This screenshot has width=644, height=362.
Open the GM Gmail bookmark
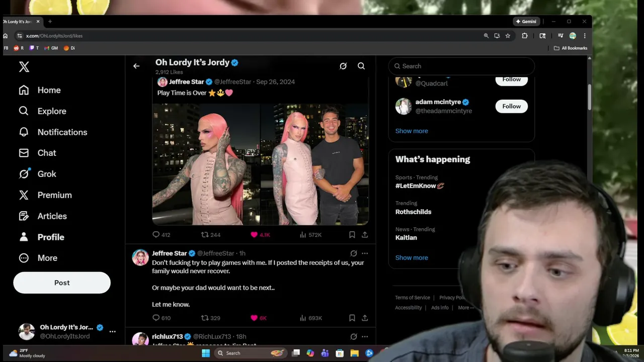point(51,48)
